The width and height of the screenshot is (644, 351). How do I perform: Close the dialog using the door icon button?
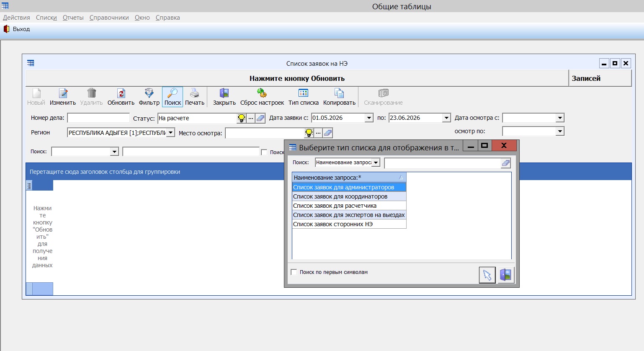click(506, 275)
